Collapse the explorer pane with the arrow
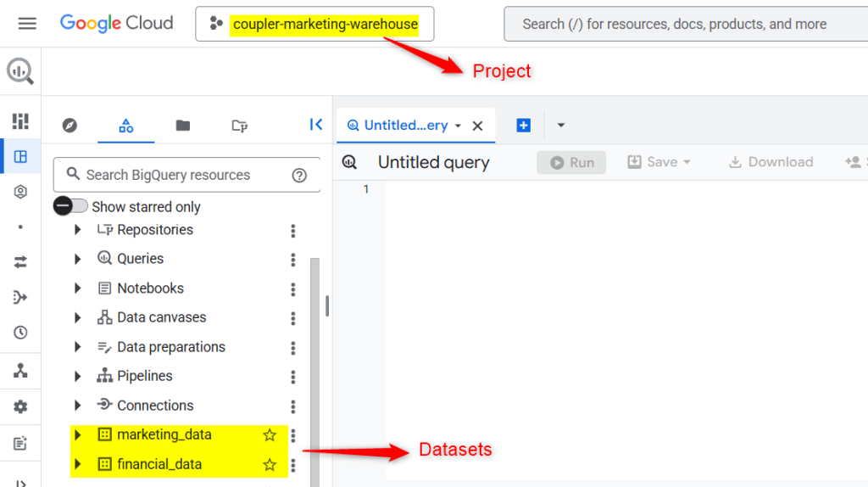The width and height of the screenshot is (868, 487). coord(316,125)
